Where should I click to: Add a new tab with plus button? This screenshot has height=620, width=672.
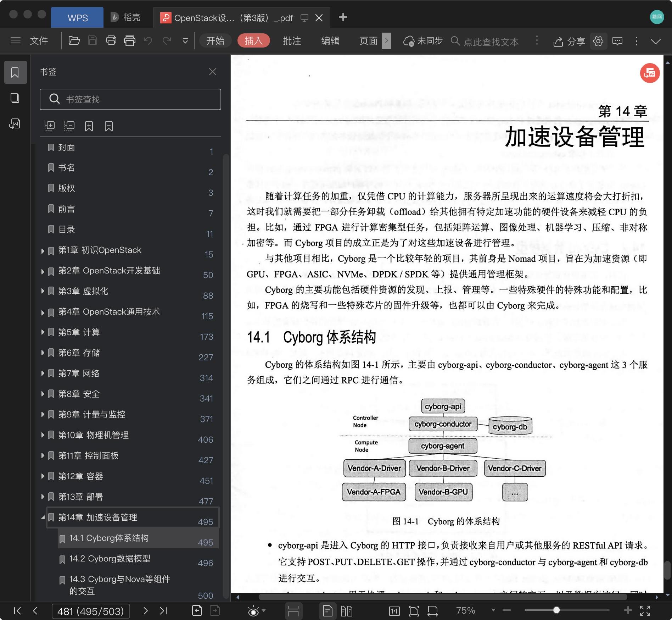(343, 17)
